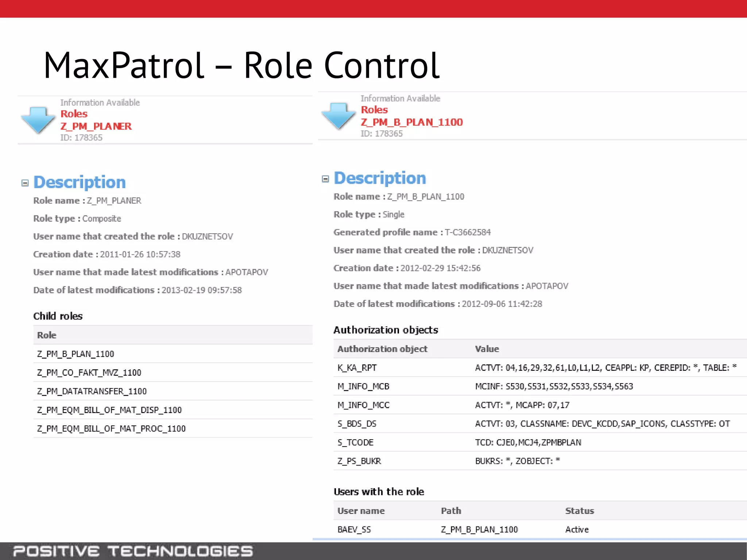The height and width of the screenshot is (560, 747).
Task: Click the S_BDS_DS value ACTVT: 03, CLASSNAME
Action: [x=603, y=424]
